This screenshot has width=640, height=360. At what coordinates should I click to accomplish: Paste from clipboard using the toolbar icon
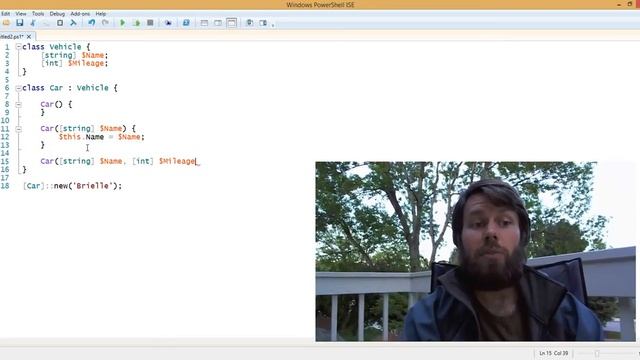[x=60, y=23]
